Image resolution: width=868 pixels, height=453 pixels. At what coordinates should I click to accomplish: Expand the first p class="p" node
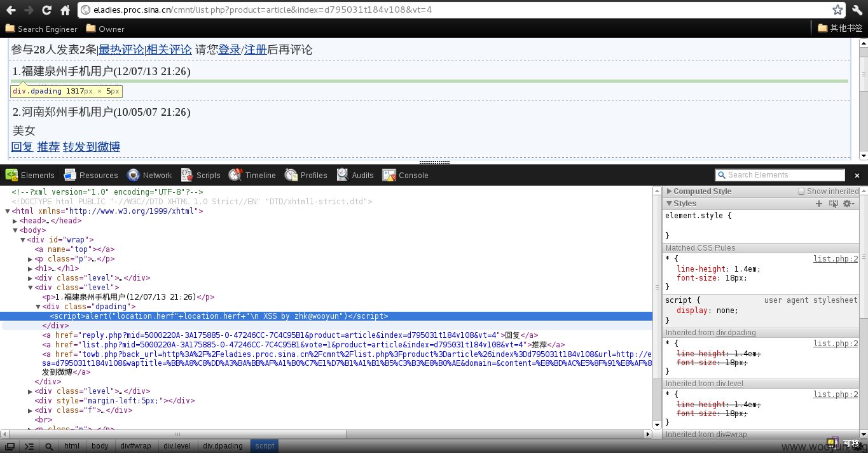(31, 259)
